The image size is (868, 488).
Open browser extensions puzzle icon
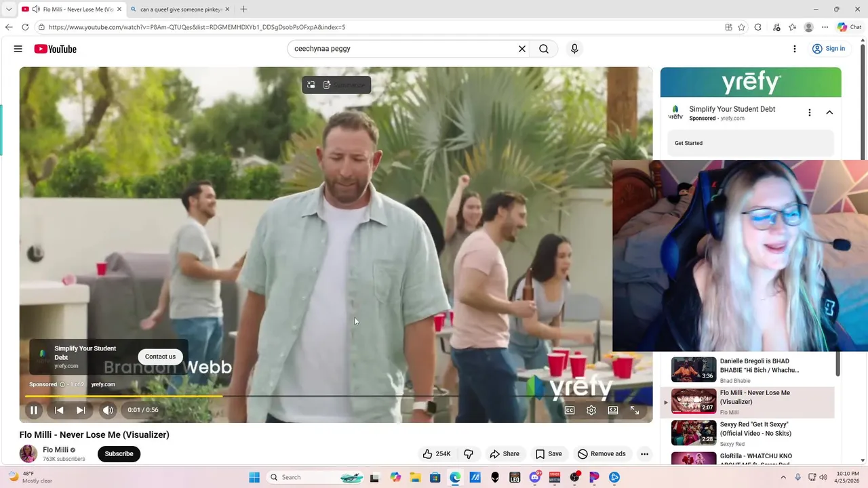[758, 27]
